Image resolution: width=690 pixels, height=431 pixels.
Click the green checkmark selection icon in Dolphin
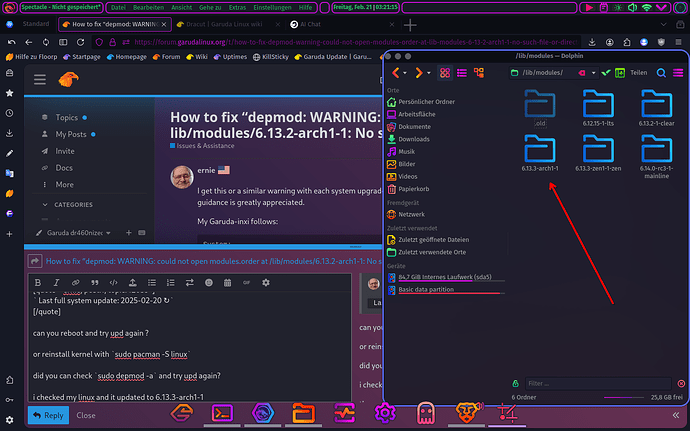point(606,73)
